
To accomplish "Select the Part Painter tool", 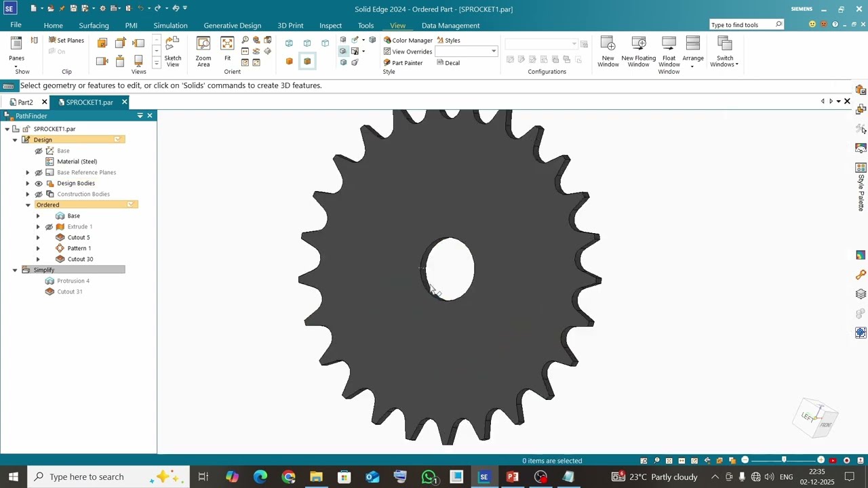I will coord(403,63).
